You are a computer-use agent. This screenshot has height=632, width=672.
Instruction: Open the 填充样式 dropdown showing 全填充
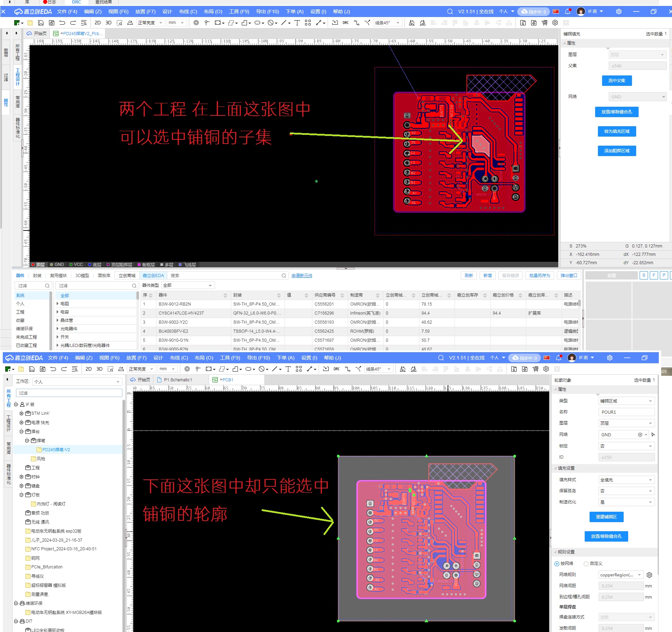626,480
